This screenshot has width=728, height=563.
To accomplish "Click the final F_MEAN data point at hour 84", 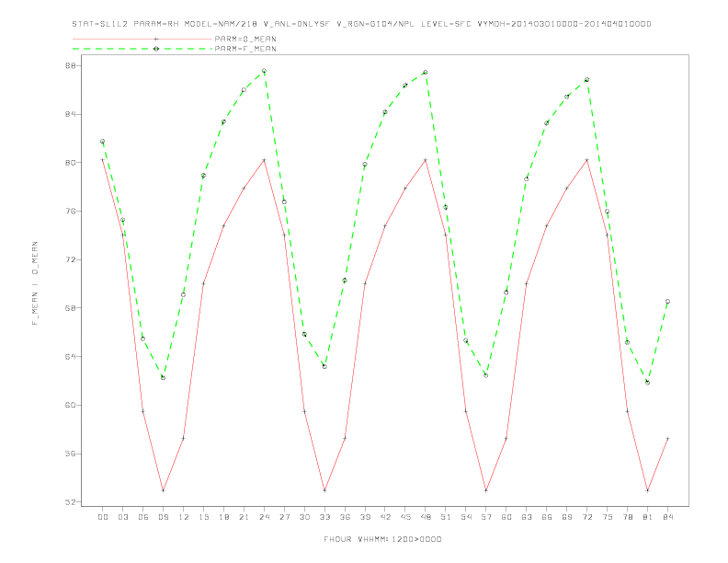I will coord(667,302).
